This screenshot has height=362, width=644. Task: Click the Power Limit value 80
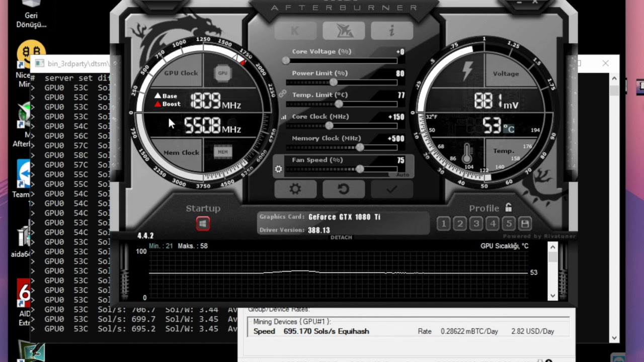click(400, 73)
